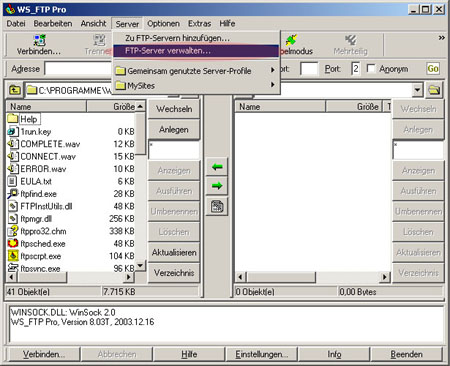
Task: Click local Anlegen button
Action: point(174,129)
